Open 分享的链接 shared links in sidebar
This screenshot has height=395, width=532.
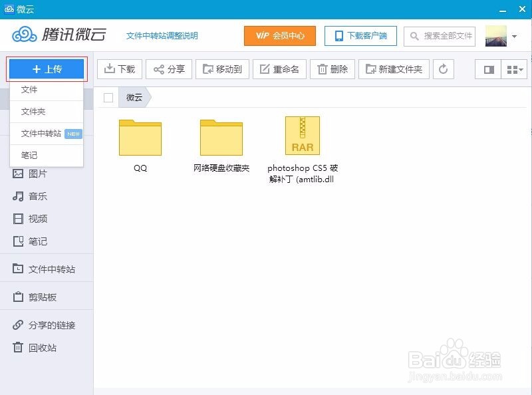(43, 325)
